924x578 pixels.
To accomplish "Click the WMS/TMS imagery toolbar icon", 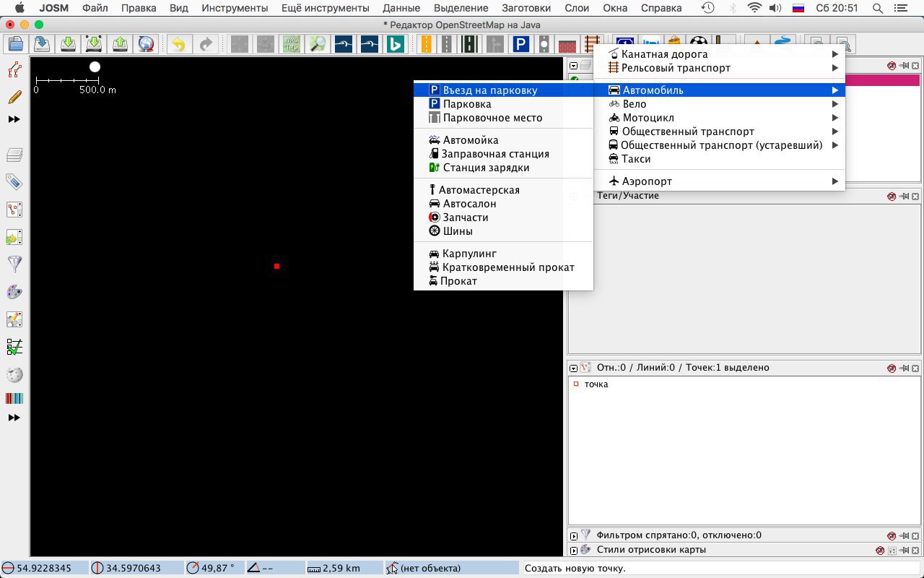I will [x=292, y=44].
